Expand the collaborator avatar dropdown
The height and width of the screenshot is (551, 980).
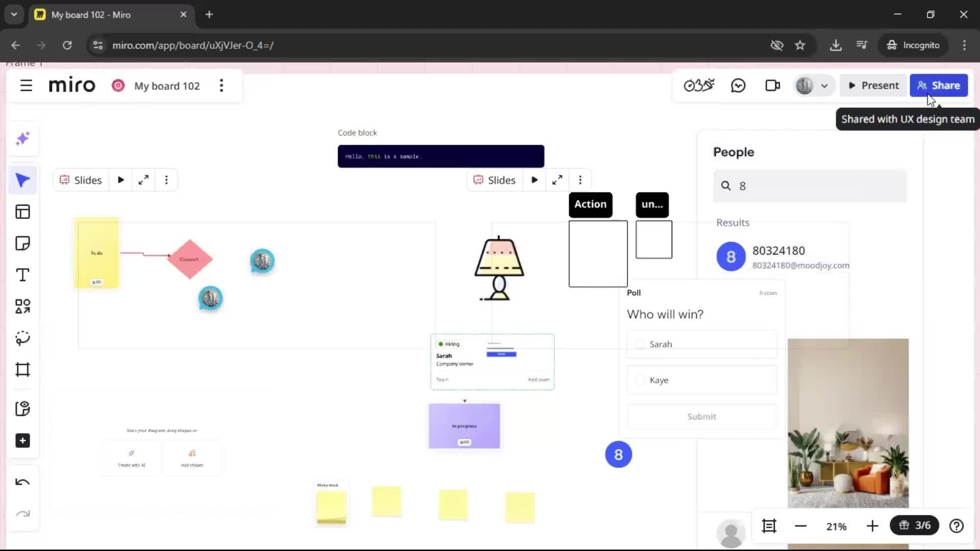[824, 86]
